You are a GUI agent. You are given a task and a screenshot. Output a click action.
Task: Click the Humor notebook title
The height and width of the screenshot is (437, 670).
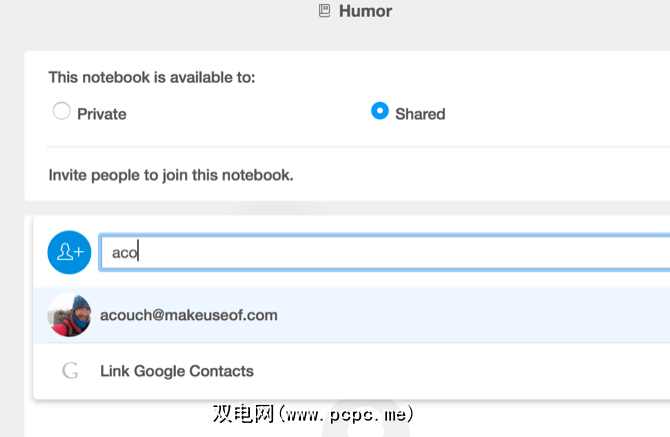tap(365, 12)
